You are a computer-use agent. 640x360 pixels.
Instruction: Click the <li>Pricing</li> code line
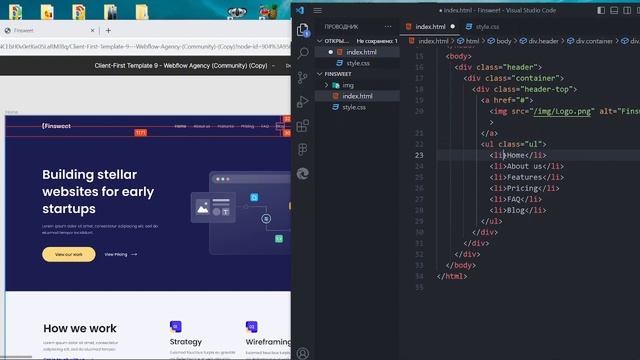pyautogui.click(x=524, y=188)
